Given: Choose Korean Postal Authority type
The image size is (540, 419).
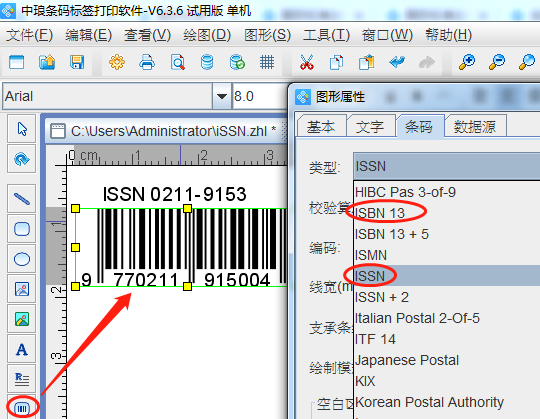Looking at the screenshot, I should pos(447,402).
